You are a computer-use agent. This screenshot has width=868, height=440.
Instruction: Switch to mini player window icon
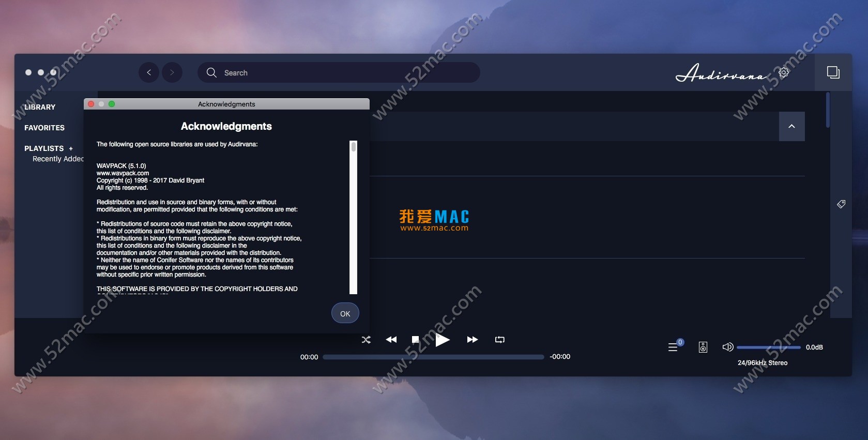tap(833, 72)
